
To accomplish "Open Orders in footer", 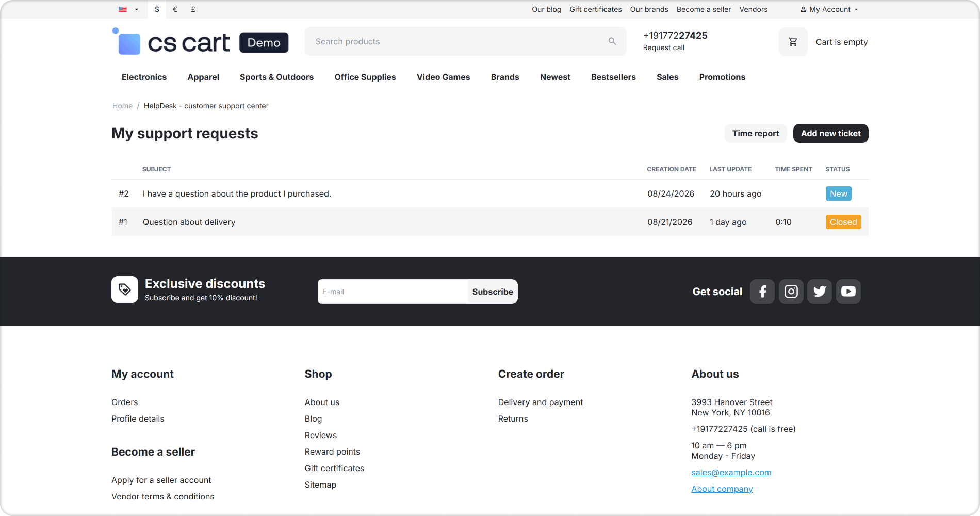I will click(x=124, y=402).
